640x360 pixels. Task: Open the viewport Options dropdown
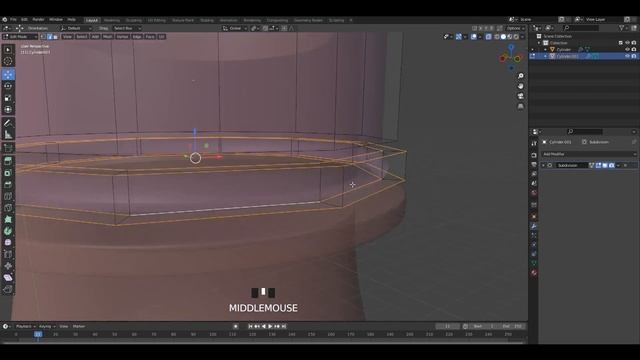coord(515,28)
